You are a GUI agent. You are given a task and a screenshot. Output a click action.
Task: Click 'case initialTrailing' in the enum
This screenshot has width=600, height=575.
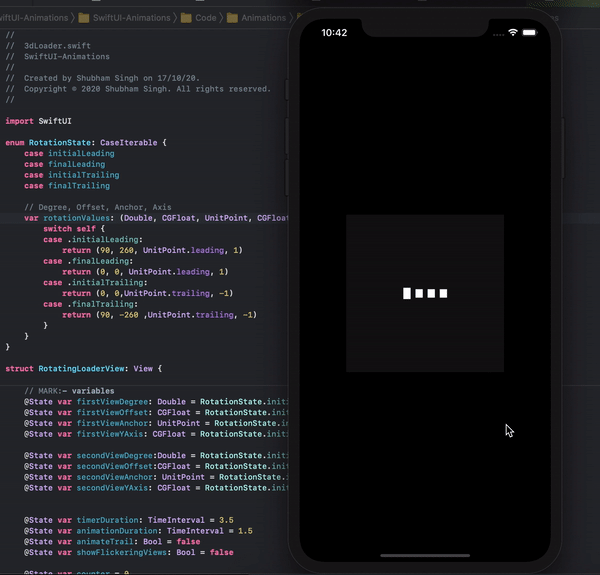click(x=72, y=175)
